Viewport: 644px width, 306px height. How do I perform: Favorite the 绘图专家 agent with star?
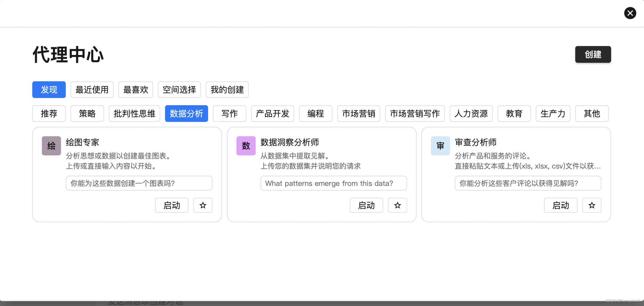203,205
